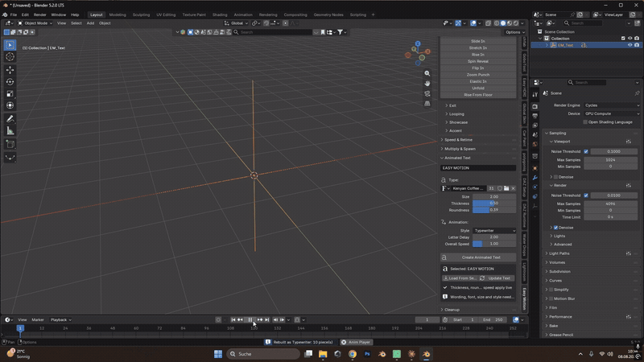Disable render Denoise checkbox
This screenshot has width=644, height=362.
(555, 228)
